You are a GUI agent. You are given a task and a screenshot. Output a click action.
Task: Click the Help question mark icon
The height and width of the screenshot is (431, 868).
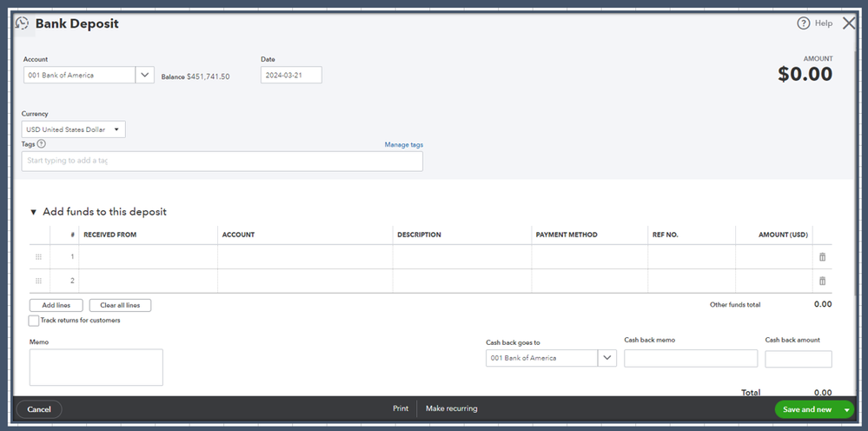click(803, 23)
